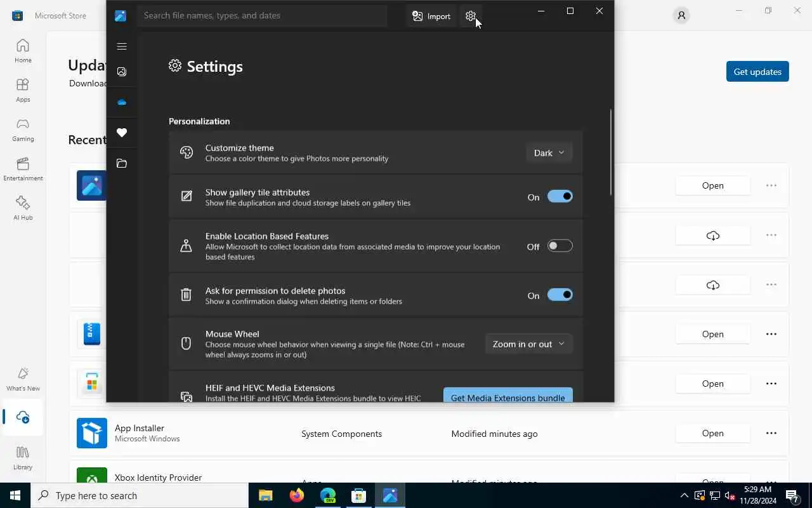Open Favorites heart icon in Photos sidebar

[122, 133]
